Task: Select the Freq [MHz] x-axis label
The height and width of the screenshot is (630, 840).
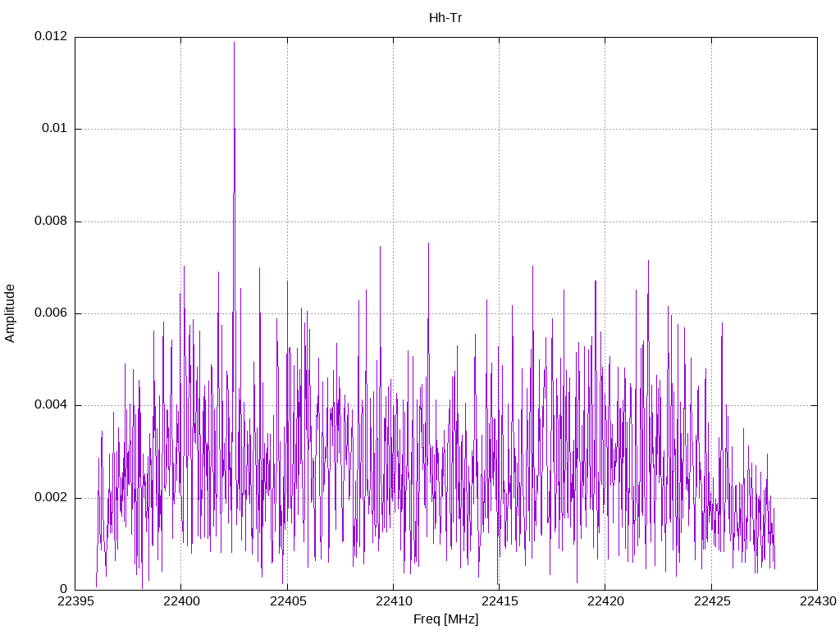Action: 445,619
